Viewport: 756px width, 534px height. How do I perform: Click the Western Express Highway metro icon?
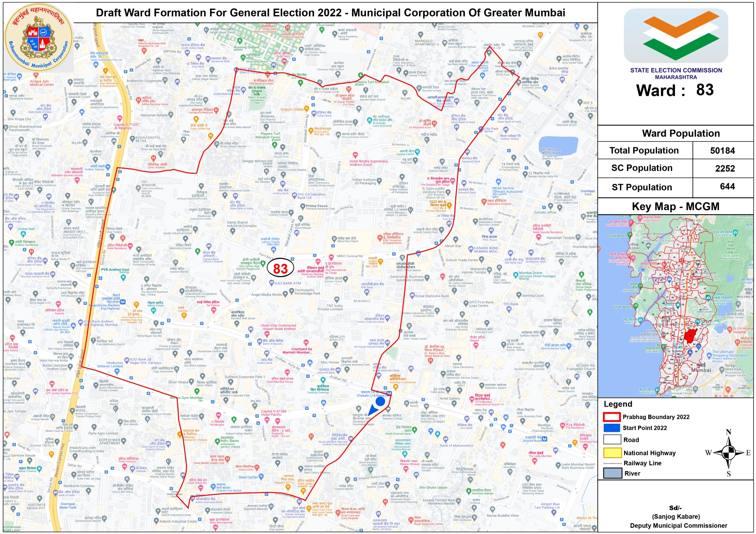[x=123, y=302]
